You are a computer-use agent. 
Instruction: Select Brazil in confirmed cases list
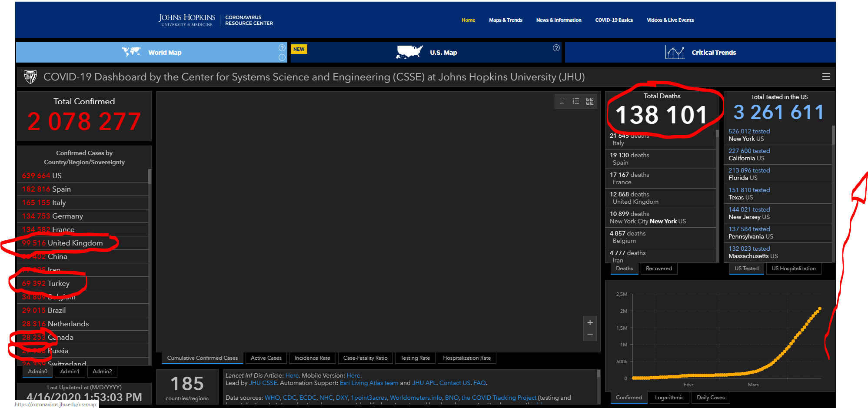point(83,310)
